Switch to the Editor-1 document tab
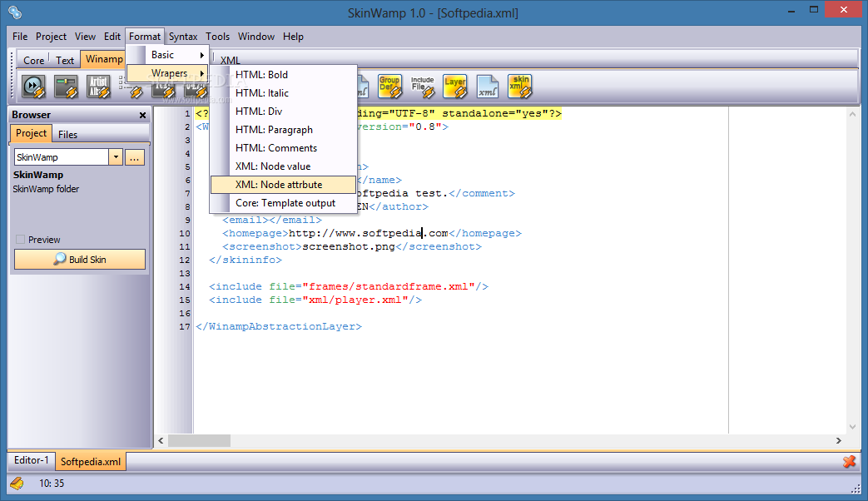This screenshot has height=501, width=868. [x=31, y=460]
